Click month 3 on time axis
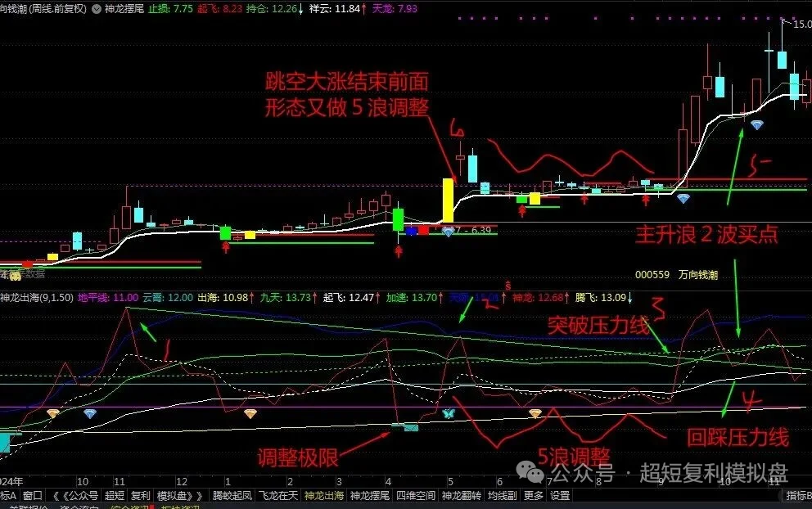812x509 pixels. point(339,481)
